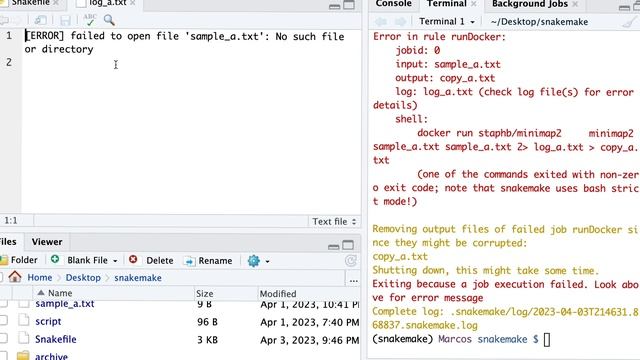Click the spell check icon in editor toolbar
The image size is (640, 360).
(89, 20)
